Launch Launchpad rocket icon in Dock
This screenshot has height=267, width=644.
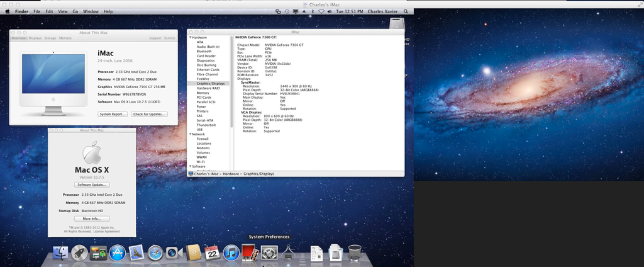(79, 253)
